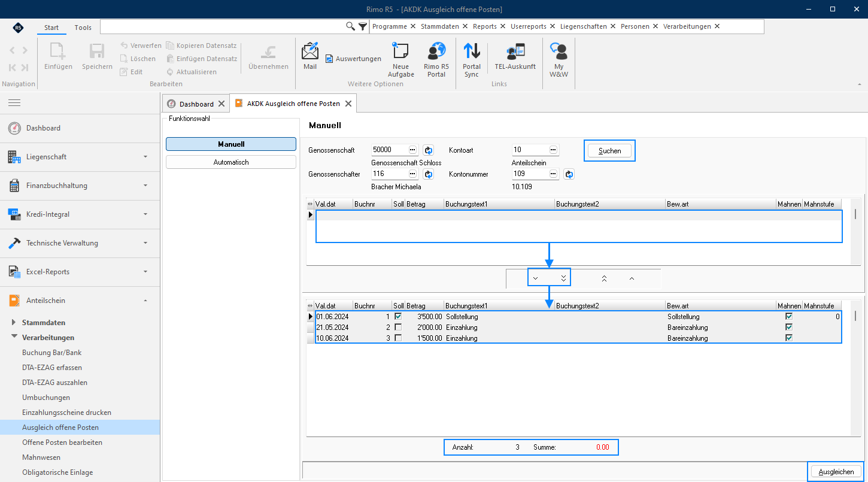Screen dimensions: 868x482
Task: Move all entries up with double chevron
Action: pyautogui.click(x=604, y=278)
